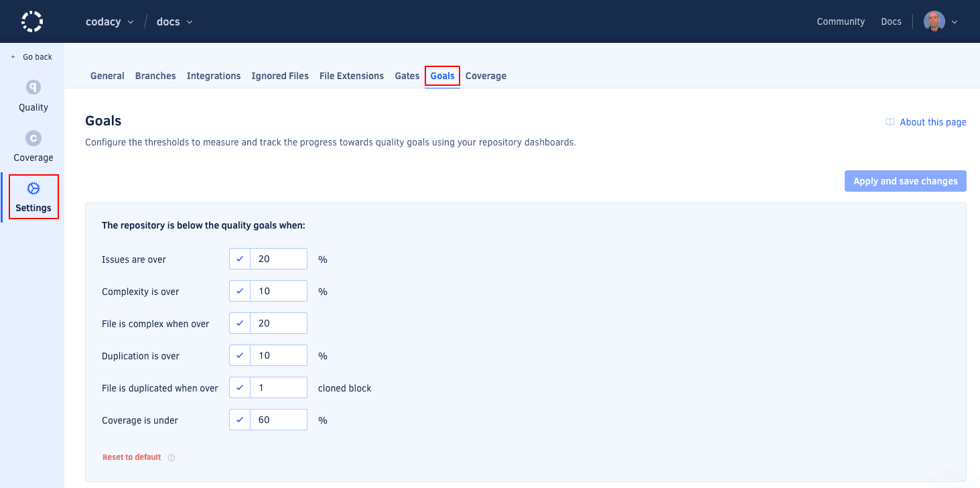Click the Duplication is over value field

[x=279, y=355]
